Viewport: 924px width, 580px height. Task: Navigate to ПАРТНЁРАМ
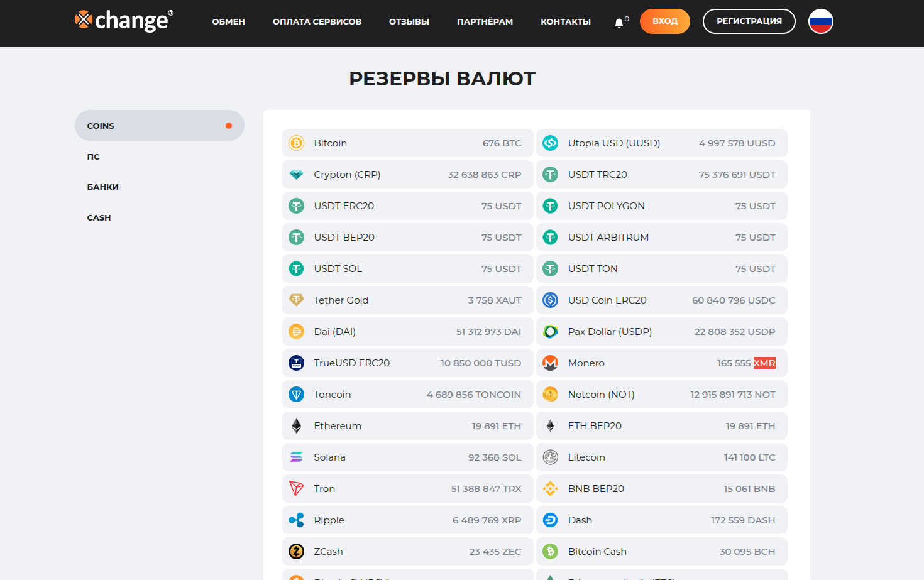pyautogui.click(x=485, y=21)
